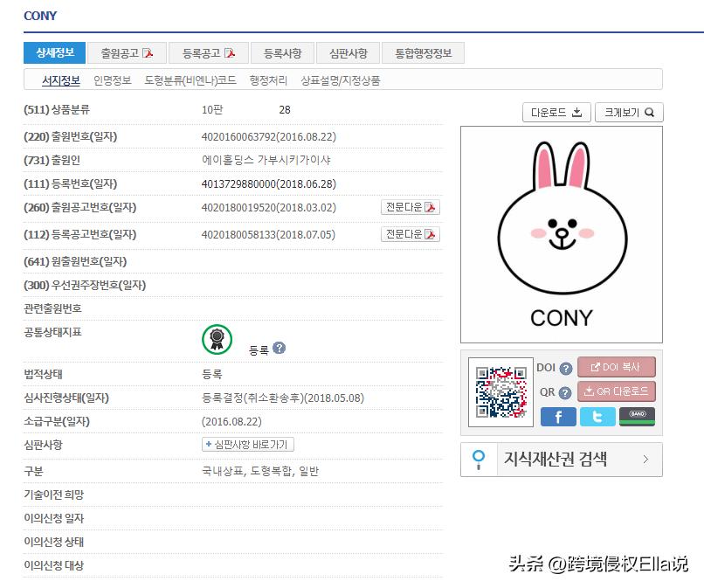The height and width of the screenshot is (588, 704).
Task: Click classification value 28
Action: tap(285, 109)
